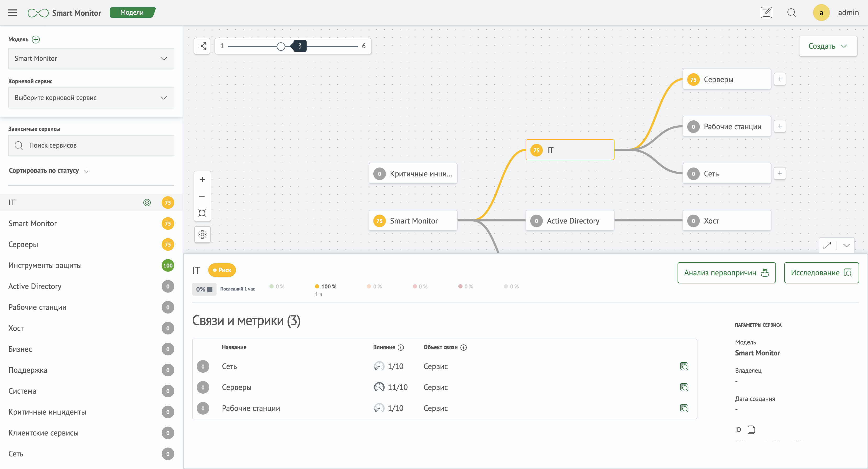Viewport: 868px width, 469px height.
Task: Select the IT node in graph
Action: tap(570, 150)
